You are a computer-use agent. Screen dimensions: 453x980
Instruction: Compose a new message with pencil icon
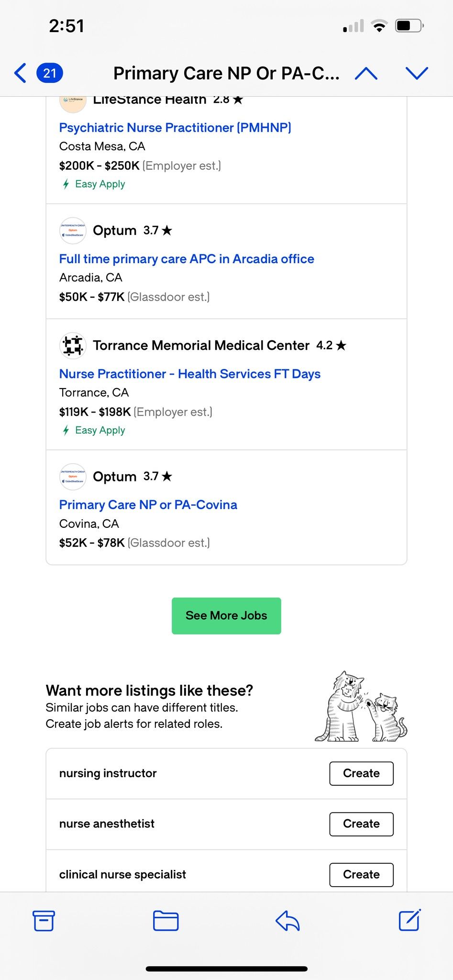(x=410, y=920)
